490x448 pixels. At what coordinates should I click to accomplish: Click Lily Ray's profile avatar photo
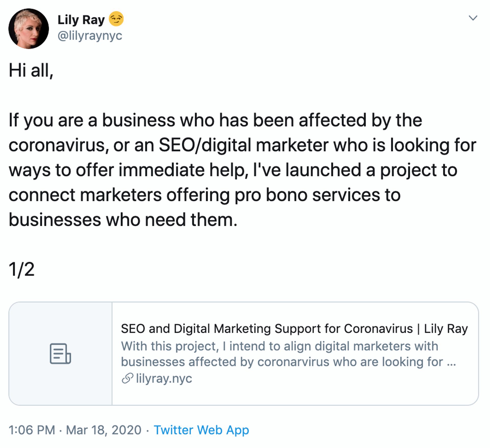click(x=29, y=29)
